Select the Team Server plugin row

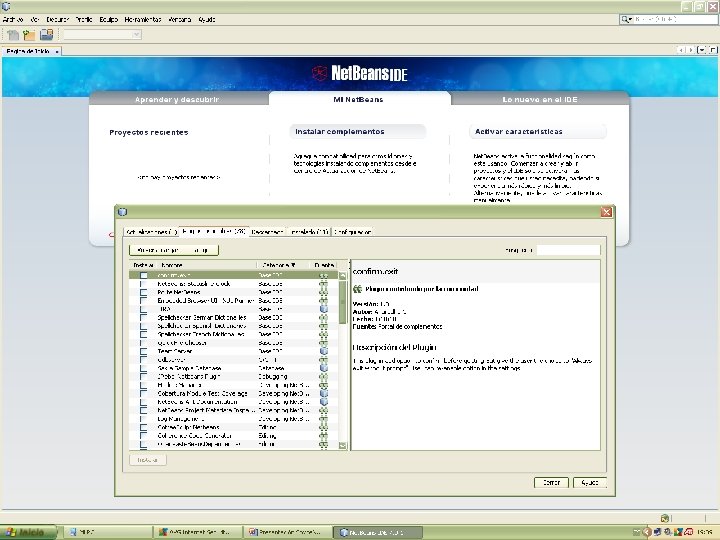(x=234, y=351)
